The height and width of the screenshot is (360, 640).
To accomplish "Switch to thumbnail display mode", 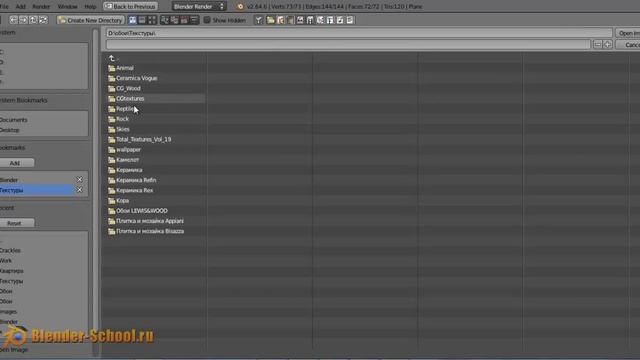I will pyautogui.click(x=152, y=20).
